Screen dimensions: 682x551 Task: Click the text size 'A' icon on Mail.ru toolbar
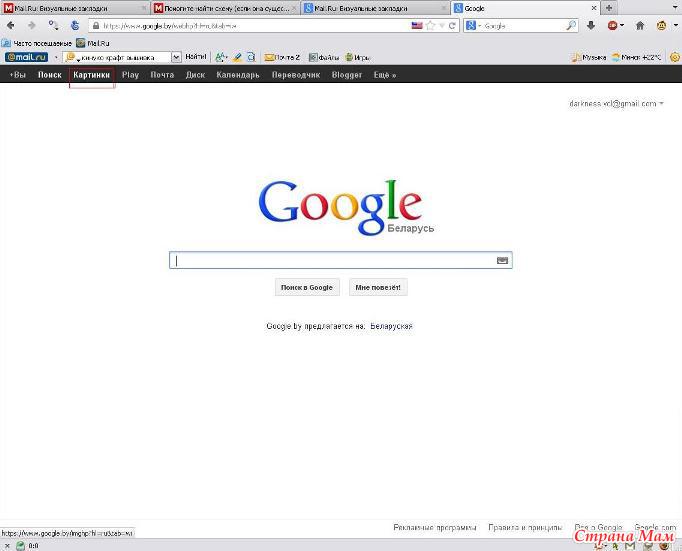point(221,57)
